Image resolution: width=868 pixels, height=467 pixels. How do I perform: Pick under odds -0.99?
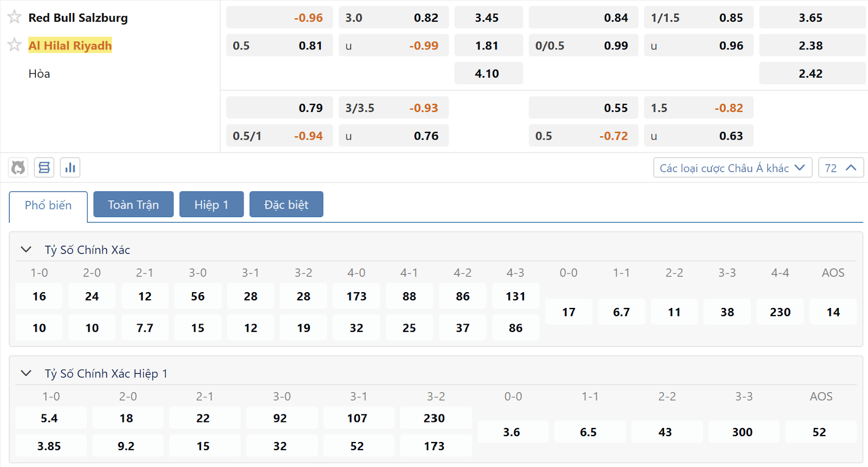coord(393,46)
